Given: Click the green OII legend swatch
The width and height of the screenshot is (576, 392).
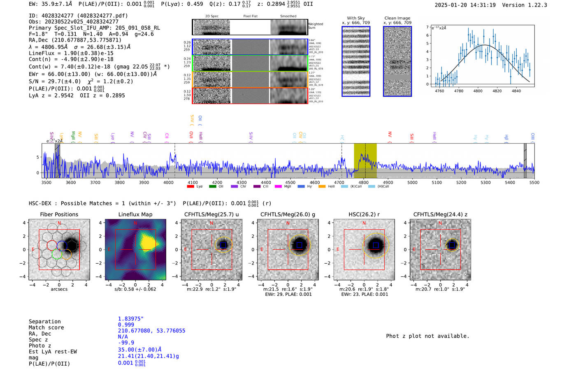Looking at the screenshot, I should [x=212, y=187].
